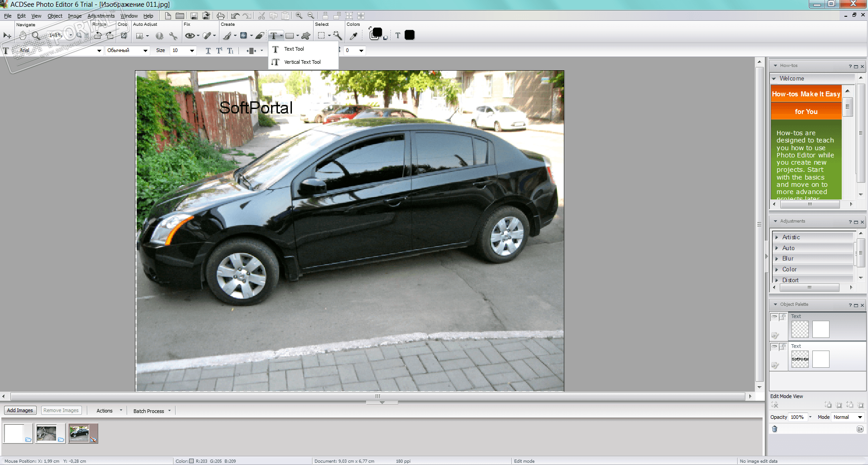Click the foreground color swatch
Screen dimensions: 868x465
pyautogui.click(x=377, y=33)
